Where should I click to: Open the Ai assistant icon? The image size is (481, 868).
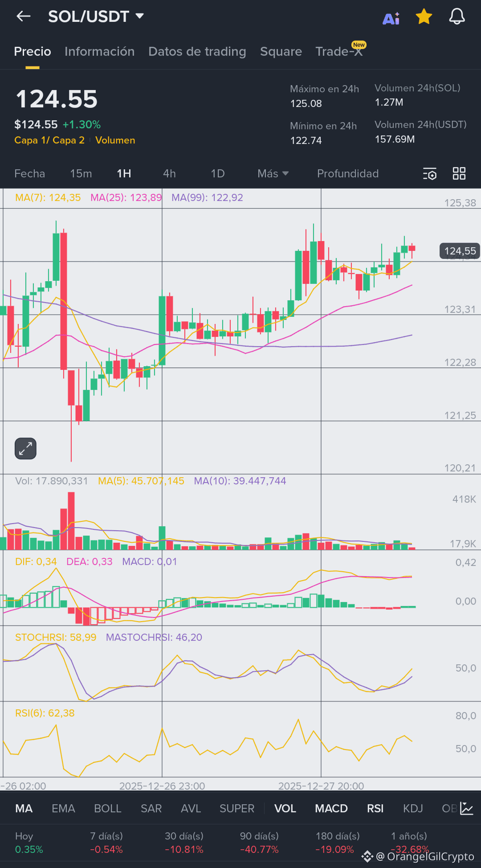pyautogui.click(x=391, y=18)
